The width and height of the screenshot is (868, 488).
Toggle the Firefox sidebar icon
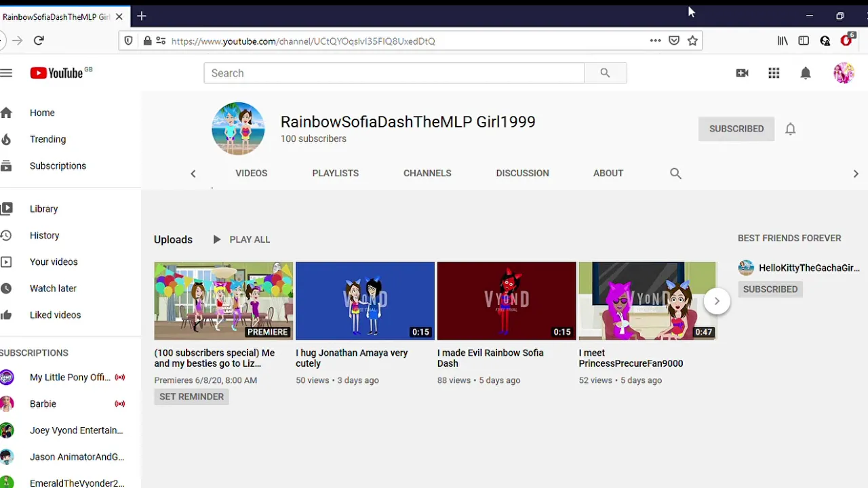[804, 41]
